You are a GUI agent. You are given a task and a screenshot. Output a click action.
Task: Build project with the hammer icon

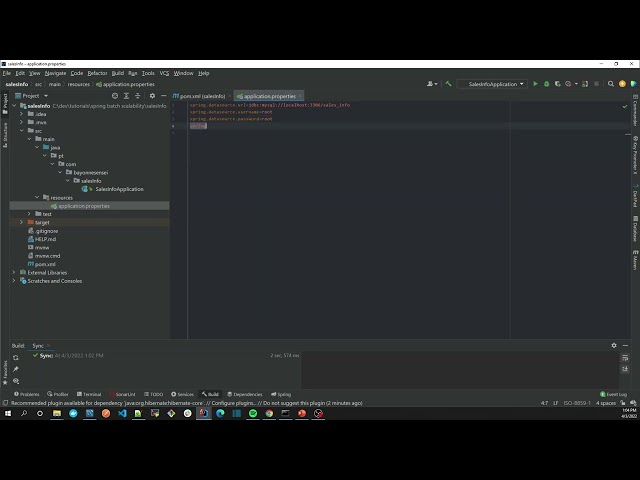448,84
